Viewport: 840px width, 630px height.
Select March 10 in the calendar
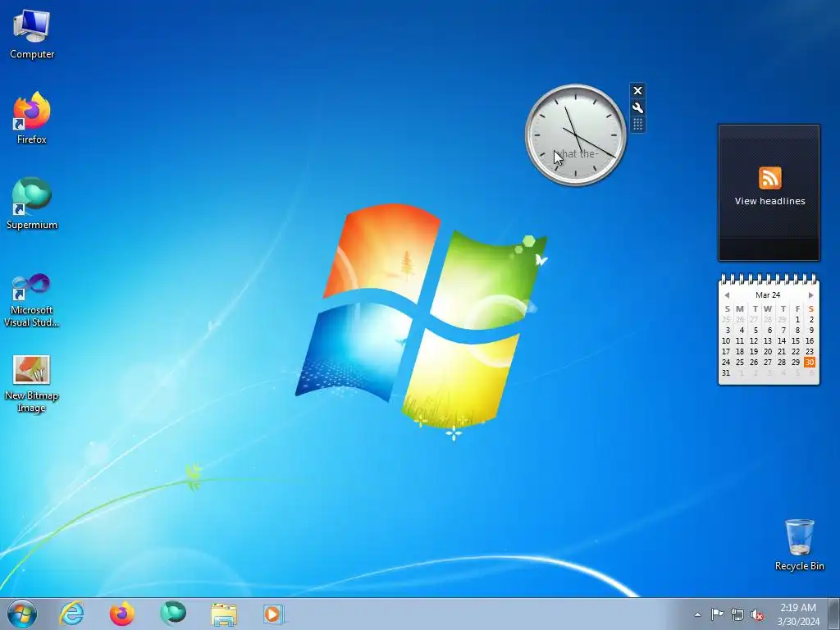pos(726,340)
